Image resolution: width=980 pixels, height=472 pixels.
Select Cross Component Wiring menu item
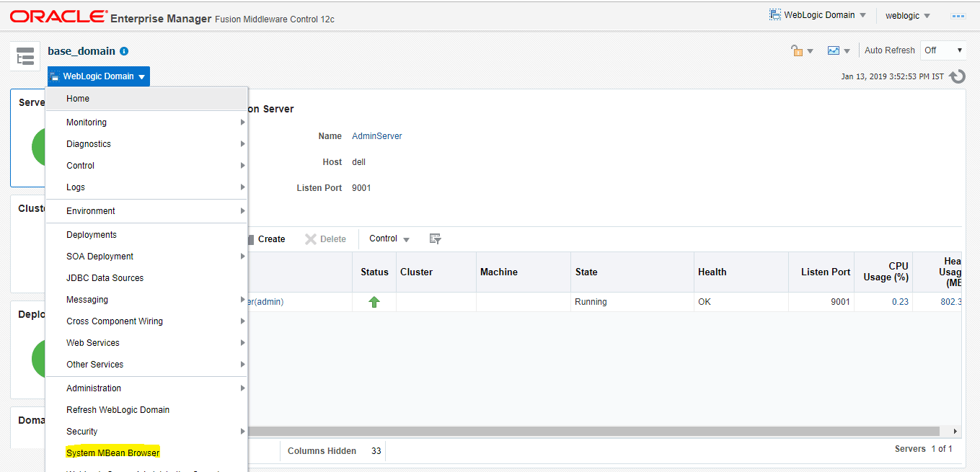coord(146,321)
